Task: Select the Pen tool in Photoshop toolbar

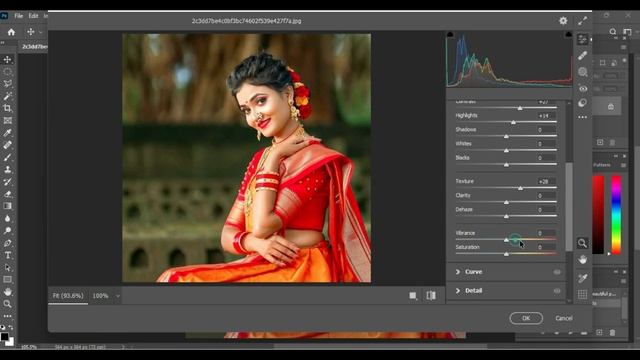Action: pos(7,243)
